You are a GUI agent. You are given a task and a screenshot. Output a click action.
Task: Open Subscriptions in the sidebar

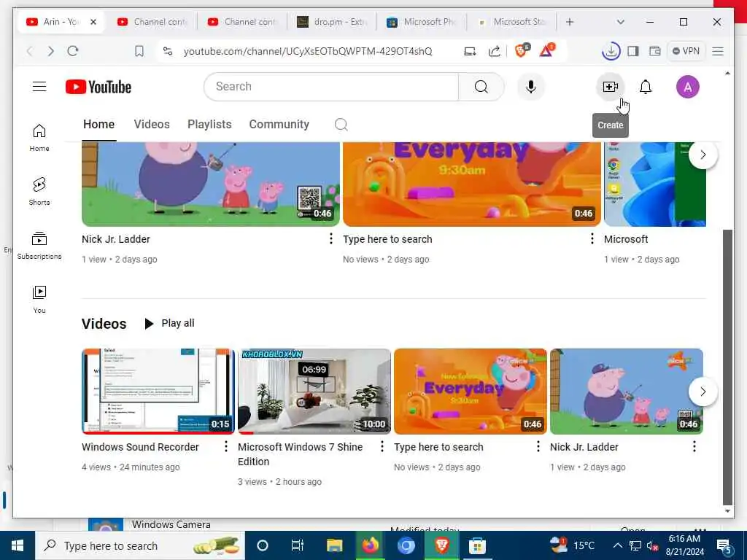39,245
